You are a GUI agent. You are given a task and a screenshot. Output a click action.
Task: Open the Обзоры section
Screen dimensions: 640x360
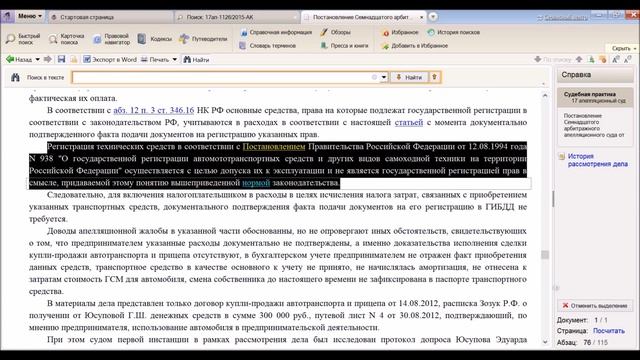pyautogui.click(x=336, y=32)
